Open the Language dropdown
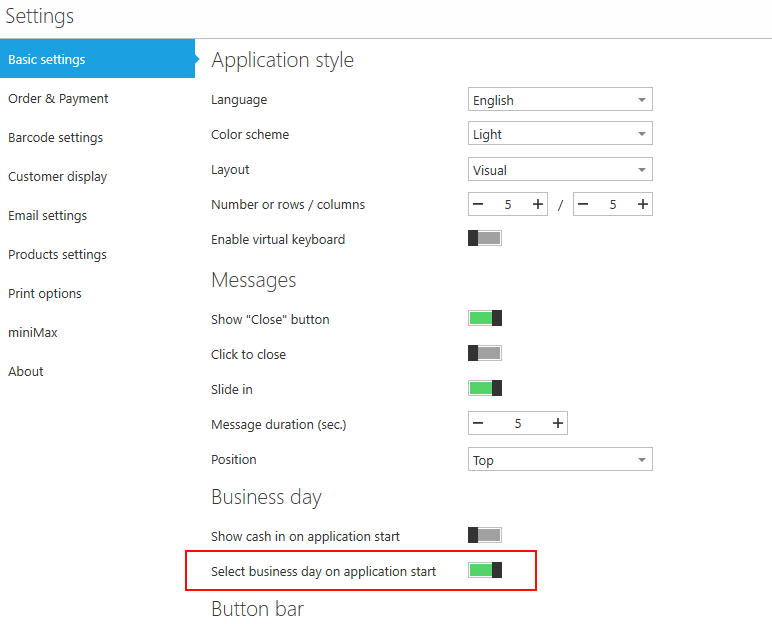This screenshot has height=624, width=772. click(x=560, y=100)
